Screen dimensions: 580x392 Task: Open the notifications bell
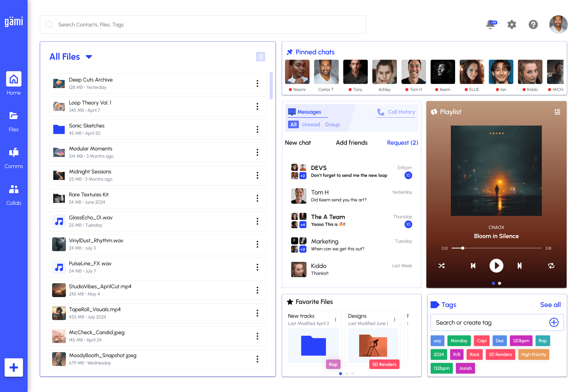coord(491,24)
